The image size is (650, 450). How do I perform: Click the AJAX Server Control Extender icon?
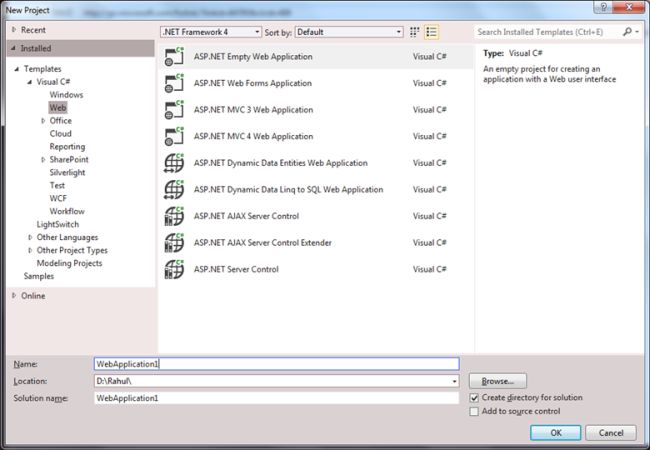[174, 242]
